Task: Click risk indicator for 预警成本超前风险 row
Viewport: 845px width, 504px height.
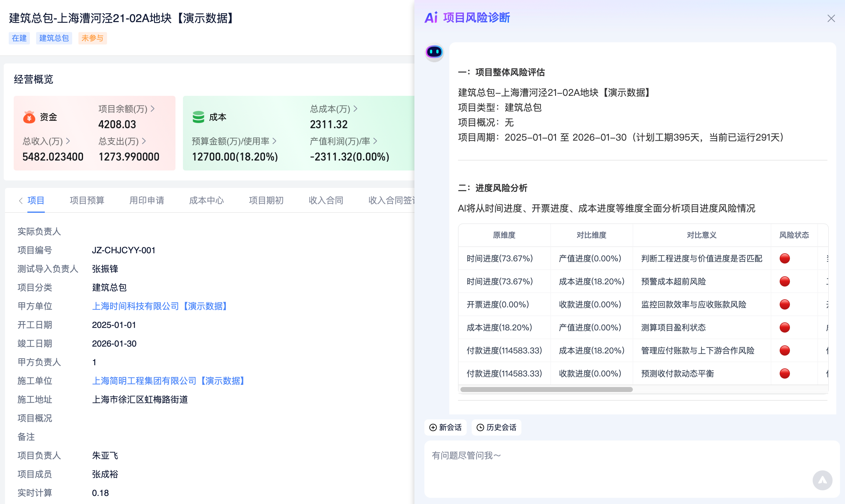Action: (x=784, y=282)
